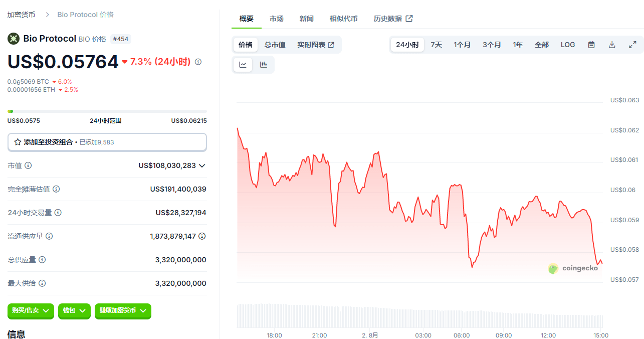The height and width of the screenshot is (339, 644).
Task: Switch to the 市场 tab
Action: tap(277, 19)
